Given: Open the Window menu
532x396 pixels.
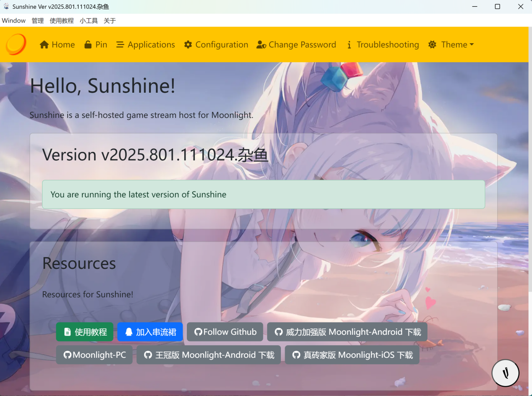Looking at the screenshot, I should click(14, 21).
